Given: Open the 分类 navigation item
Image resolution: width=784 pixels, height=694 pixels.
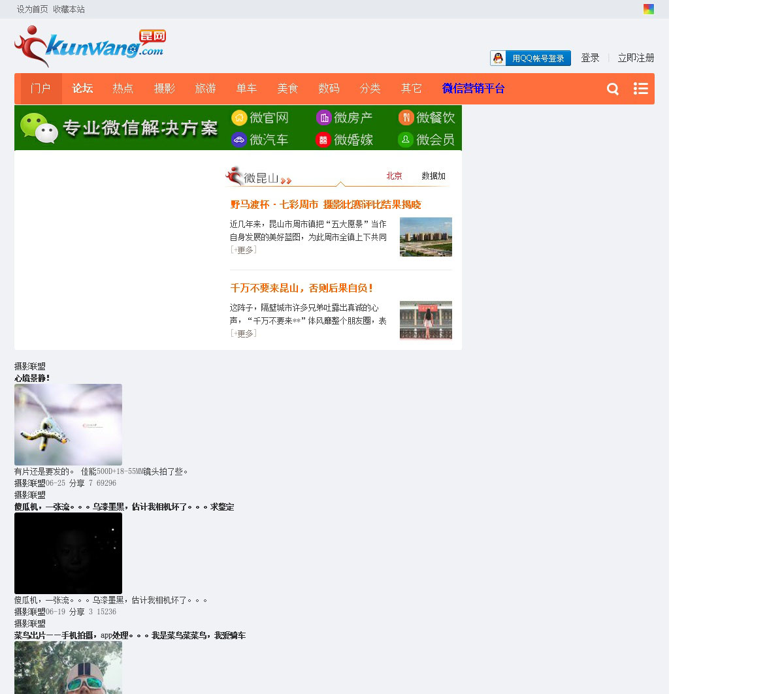Looking at the screenshot, I should [370, 89].
